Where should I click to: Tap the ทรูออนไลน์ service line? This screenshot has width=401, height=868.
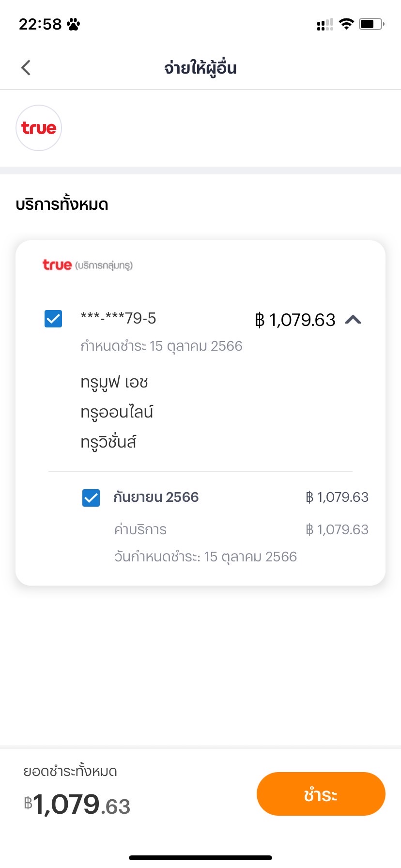click(x=117, y=412)
